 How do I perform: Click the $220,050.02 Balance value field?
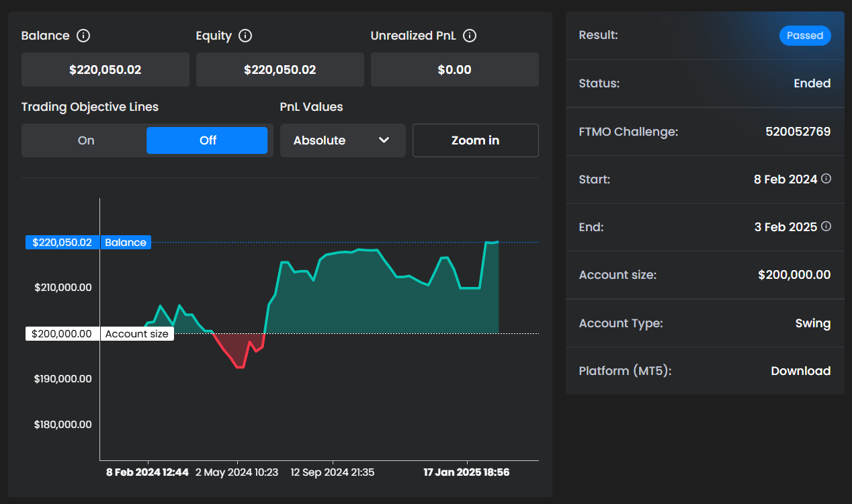pyautogui.click(x=105, y=70)
